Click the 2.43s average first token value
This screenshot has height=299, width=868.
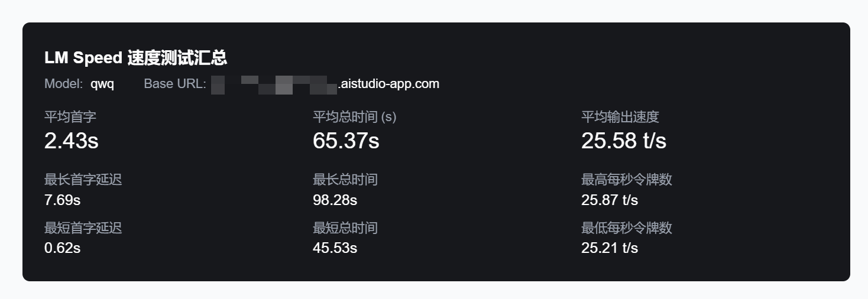coord(72,141)
